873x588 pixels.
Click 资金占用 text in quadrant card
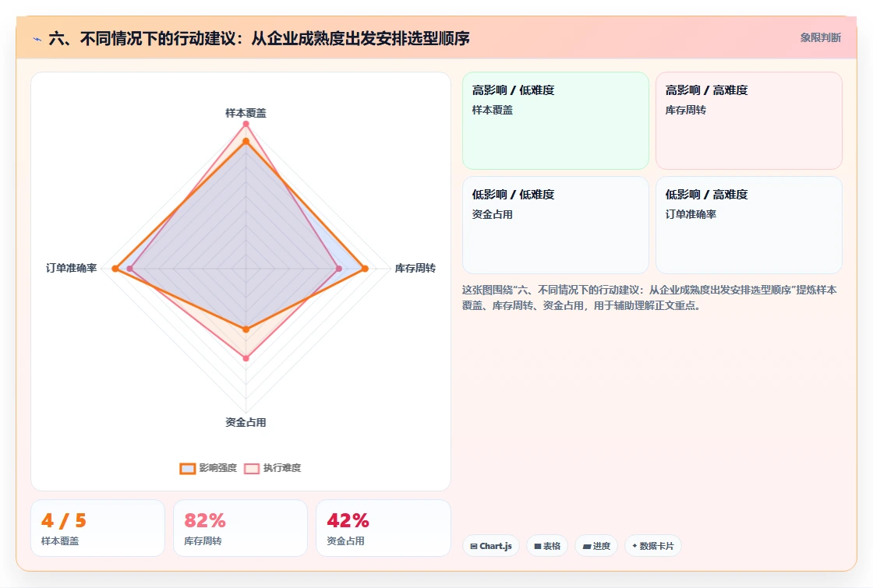[492, 214]
